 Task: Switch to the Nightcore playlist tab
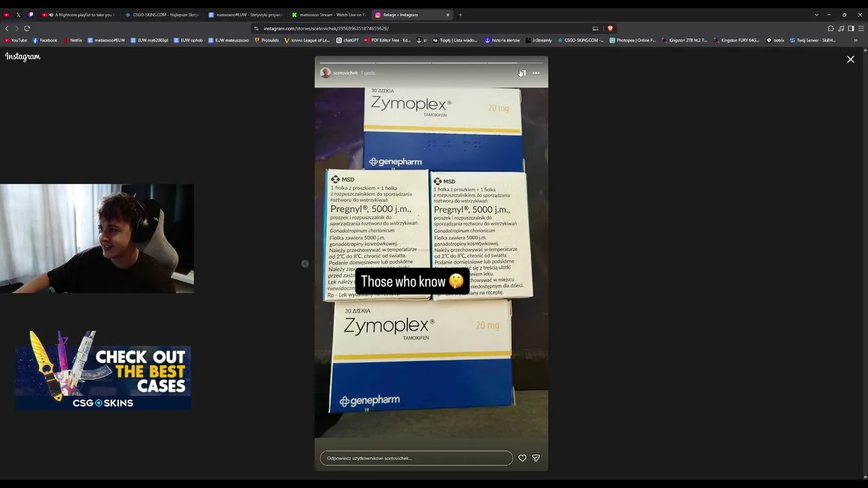coord(79,15)
